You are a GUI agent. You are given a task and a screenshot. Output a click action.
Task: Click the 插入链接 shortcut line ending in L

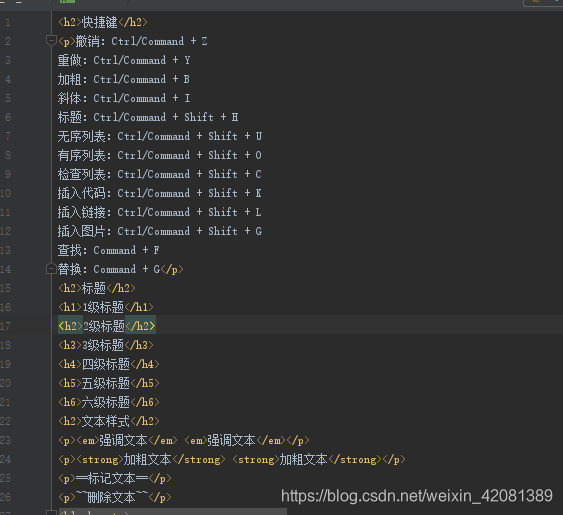pyautogui.click(x=160, y=212)
